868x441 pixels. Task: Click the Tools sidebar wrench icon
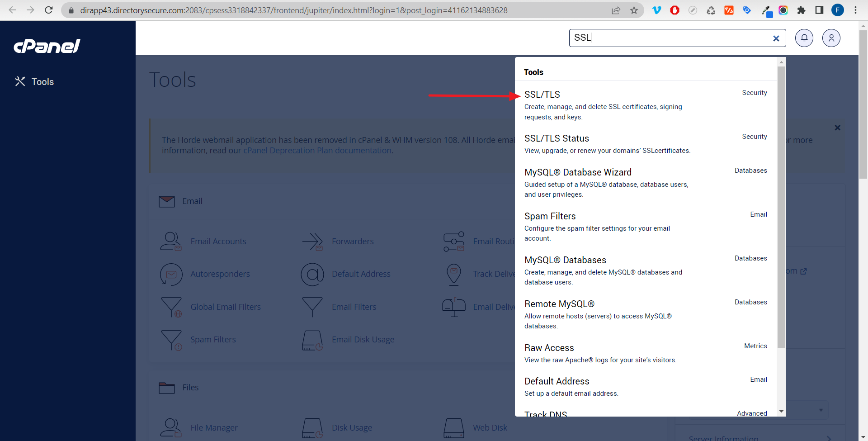[x=20, y=81]
